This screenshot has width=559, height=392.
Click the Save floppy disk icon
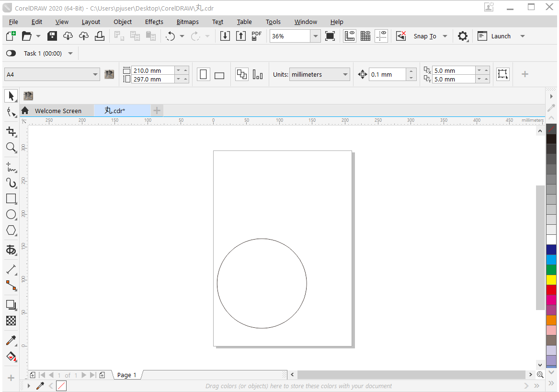click(52, 36)
